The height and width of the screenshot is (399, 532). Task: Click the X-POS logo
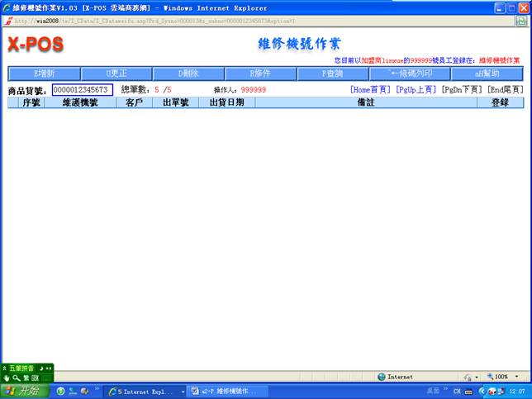pos(36,44)
